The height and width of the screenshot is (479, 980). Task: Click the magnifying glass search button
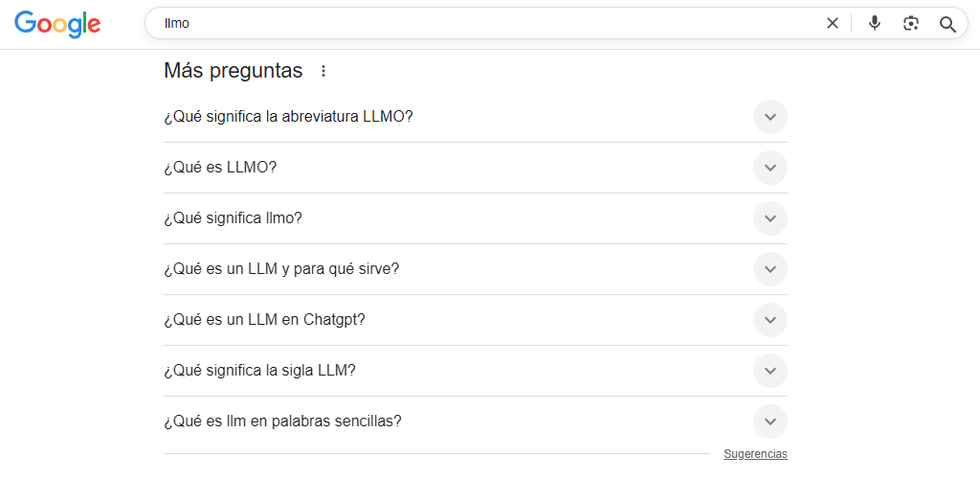[x=947, y=24]
